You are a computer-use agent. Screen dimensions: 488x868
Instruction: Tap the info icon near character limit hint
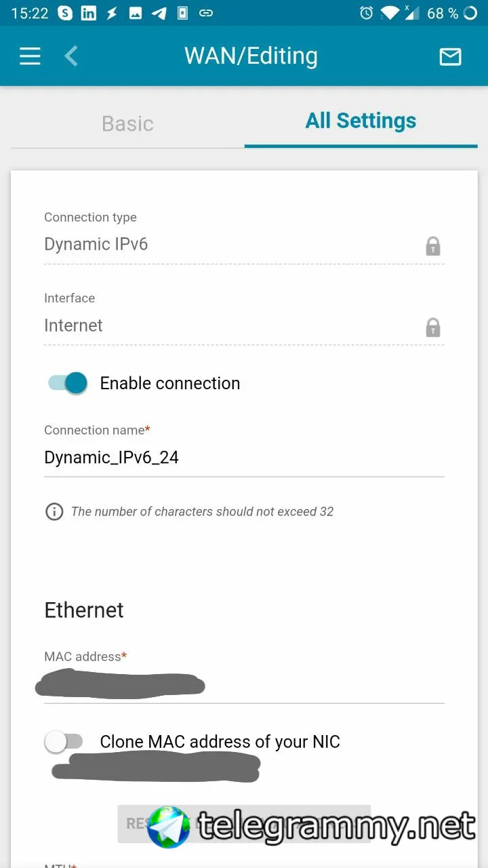(54, 511)
